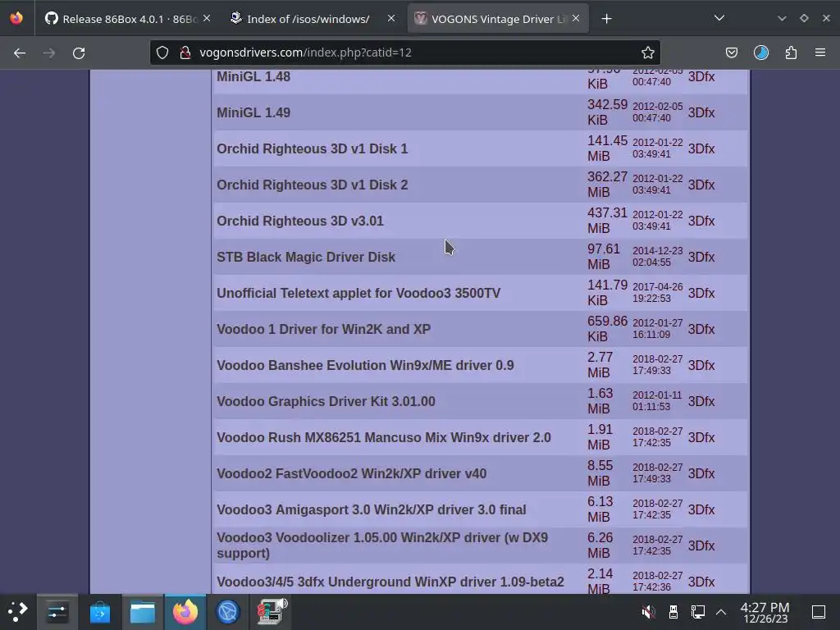Screen dimensions: 840x630
Task: Open the extensions puzzle icon
Action: pyautogui.click(x=791, y=52)
